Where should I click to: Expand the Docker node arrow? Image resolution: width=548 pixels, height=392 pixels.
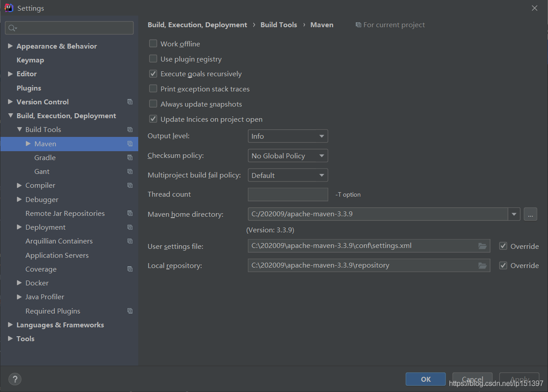click(19, 283)
